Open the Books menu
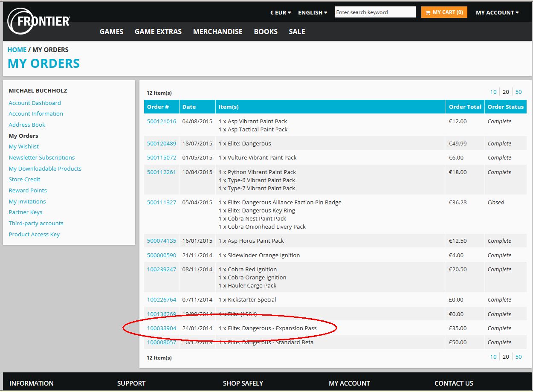 tap(266, 32)
